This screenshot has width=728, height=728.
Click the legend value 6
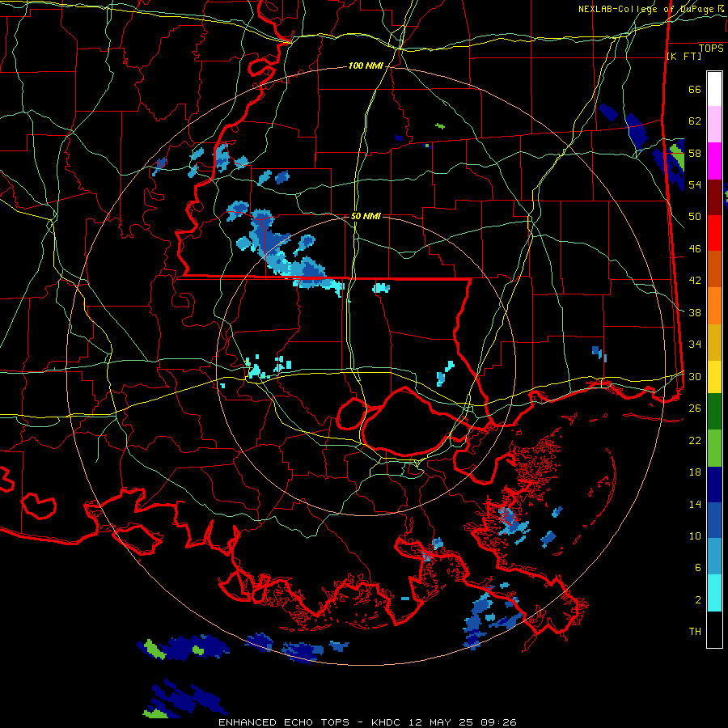coord(698,567)
